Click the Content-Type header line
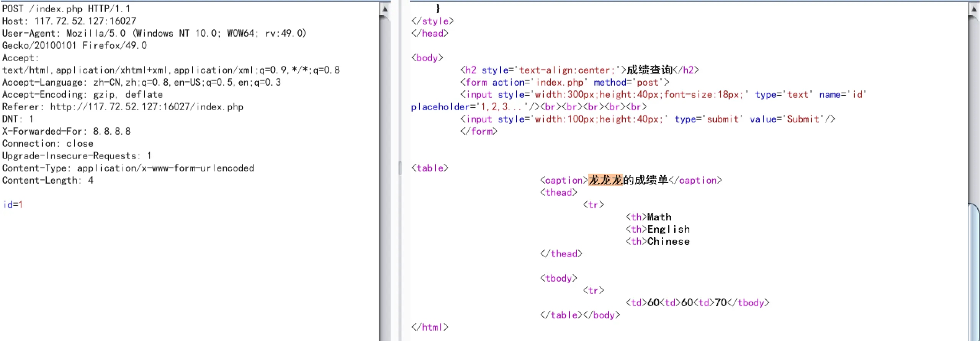Screen dimensions: 980x341 (x=128, y=168)
